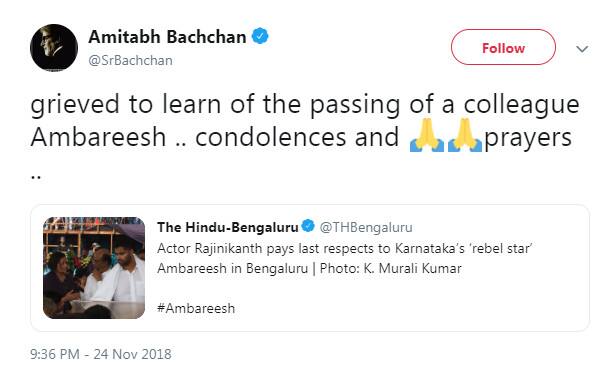The image size is (615, 373).
Task: Open the 9:36 PM - 24 Nov 2018 timestamp
Action: point(101,354)
